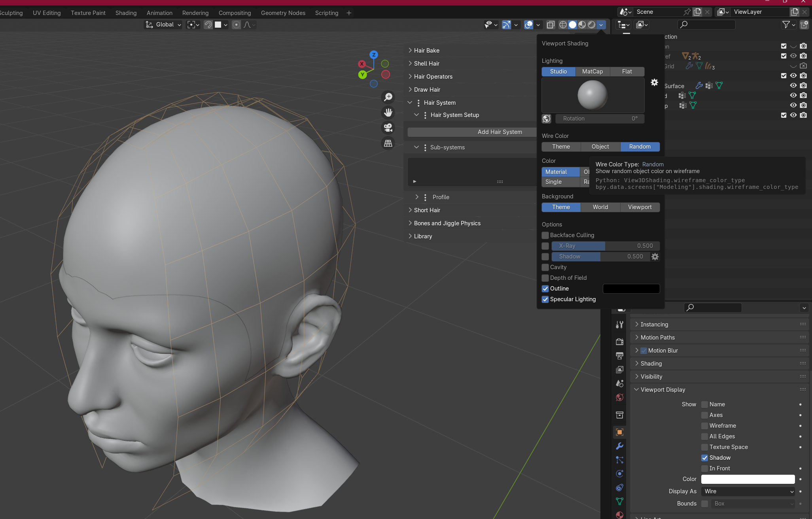This screenshot has width=812, height=519.
Task: Toggle the camera view icon
Action: tap(388, 128)
